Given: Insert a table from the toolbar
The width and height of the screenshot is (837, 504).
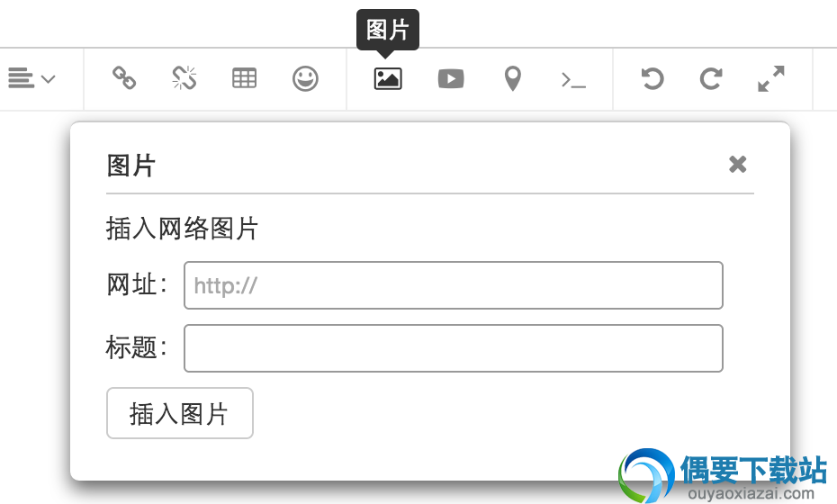Looking at the screenshot, I should coord(245,78).
